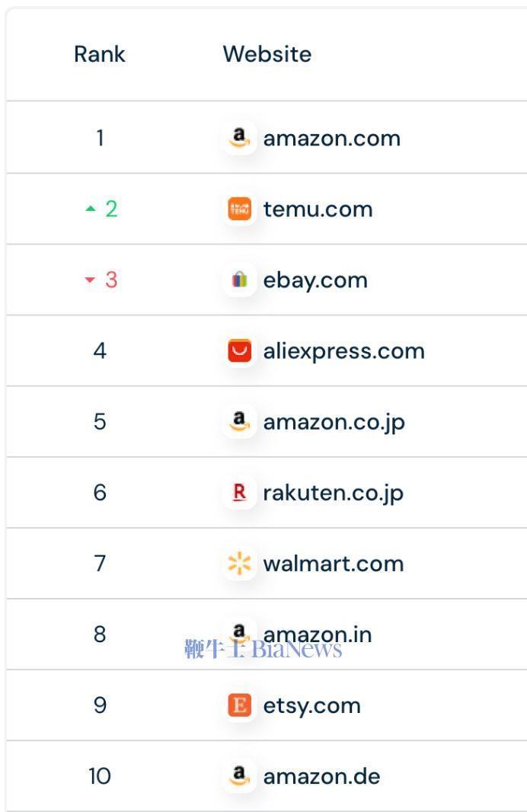Open the walmart.com link
The image size is (527, 812).
(334, 564)
